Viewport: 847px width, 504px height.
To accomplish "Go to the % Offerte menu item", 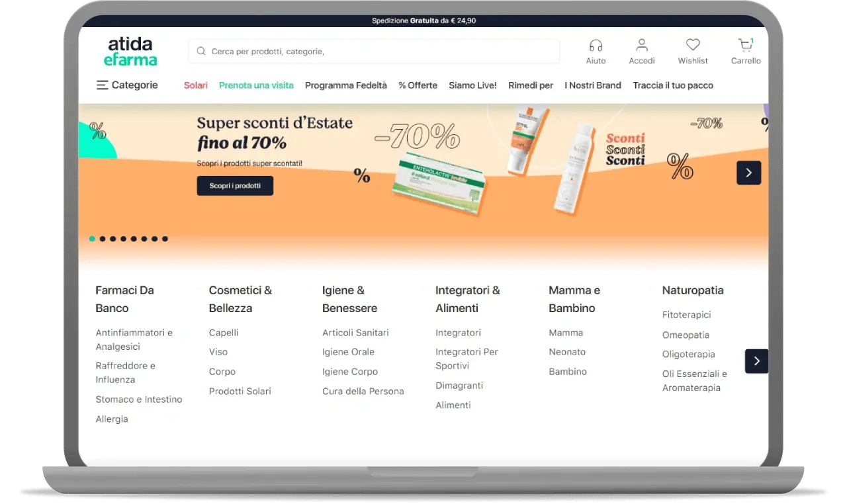I will pyautogui.click(x=418, y=85).
